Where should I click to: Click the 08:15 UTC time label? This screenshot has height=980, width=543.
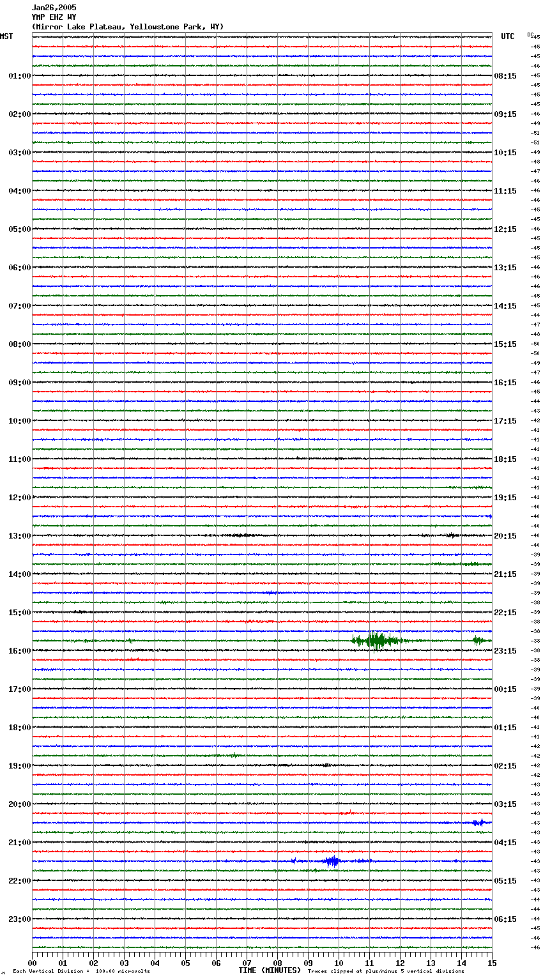click(x=505, y=76)
